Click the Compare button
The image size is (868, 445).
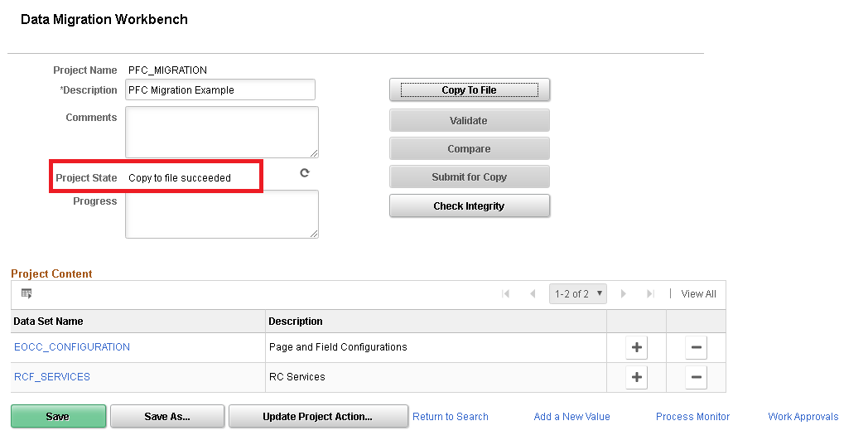(x=470, y=148)
